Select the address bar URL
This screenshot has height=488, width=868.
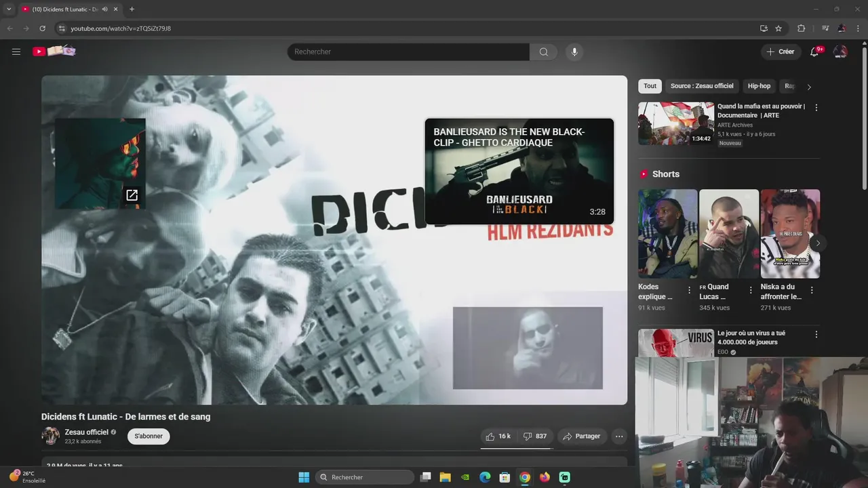[121, 28]
